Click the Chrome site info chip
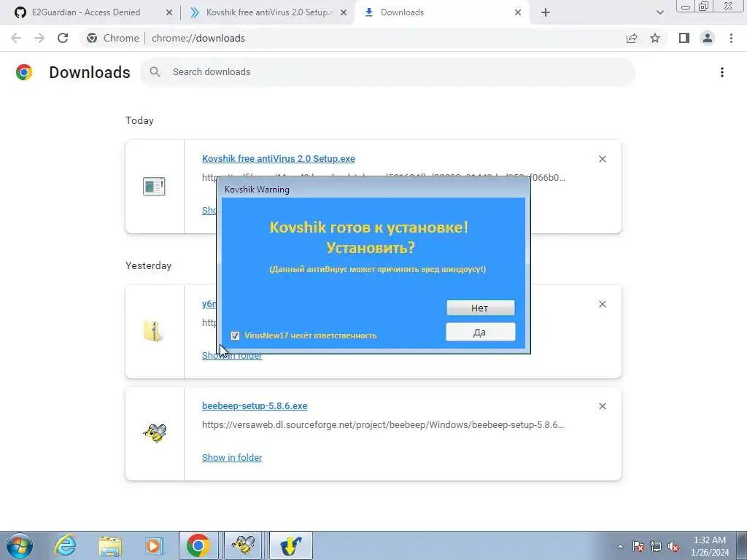Screen dimensions: 747x560 point(113,38)
